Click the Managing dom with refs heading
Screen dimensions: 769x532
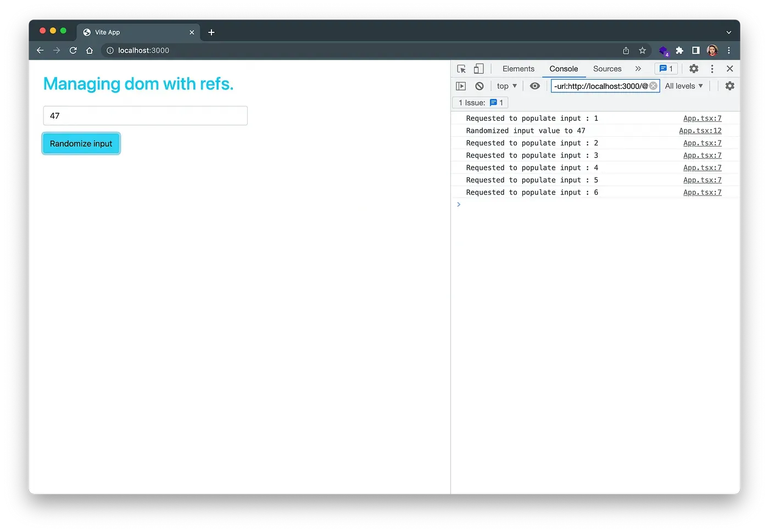138,84
